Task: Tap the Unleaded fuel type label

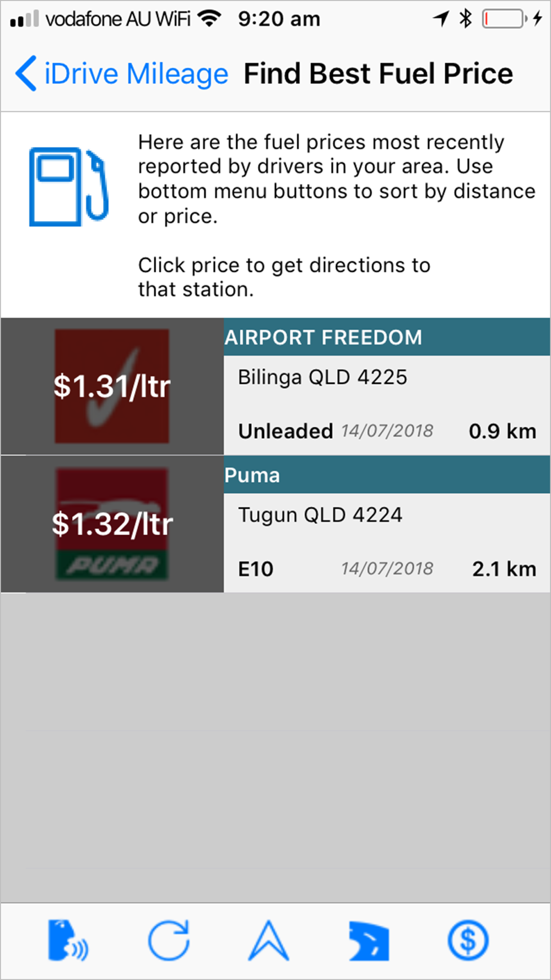Action: click(x=285, y=431)
